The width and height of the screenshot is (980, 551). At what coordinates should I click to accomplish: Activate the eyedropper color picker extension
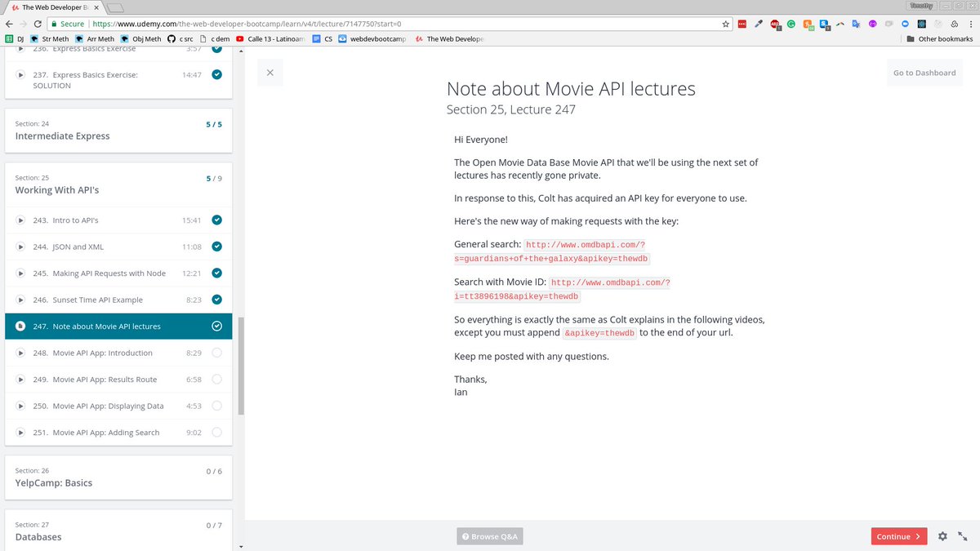(x=759, y=24)
